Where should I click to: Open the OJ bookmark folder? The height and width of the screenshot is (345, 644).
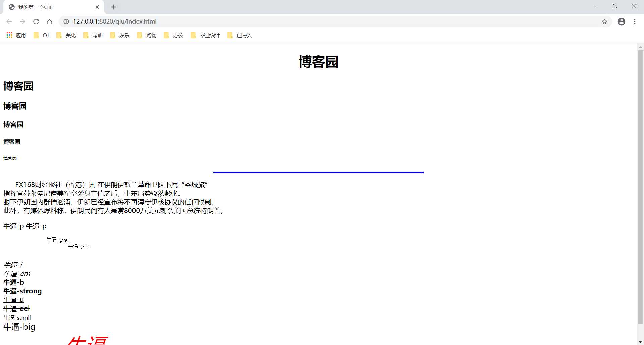[x=41, y=35]
